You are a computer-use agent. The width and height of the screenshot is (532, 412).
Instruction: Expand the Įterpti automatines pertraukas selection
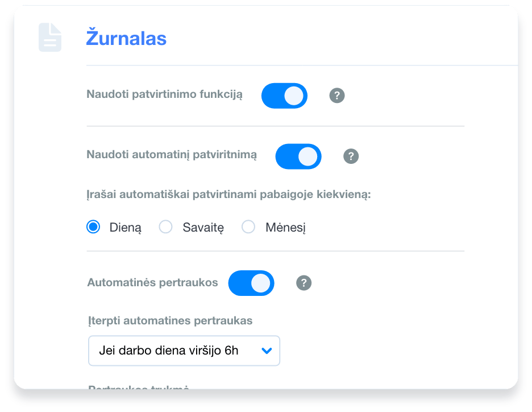[184, 351]
